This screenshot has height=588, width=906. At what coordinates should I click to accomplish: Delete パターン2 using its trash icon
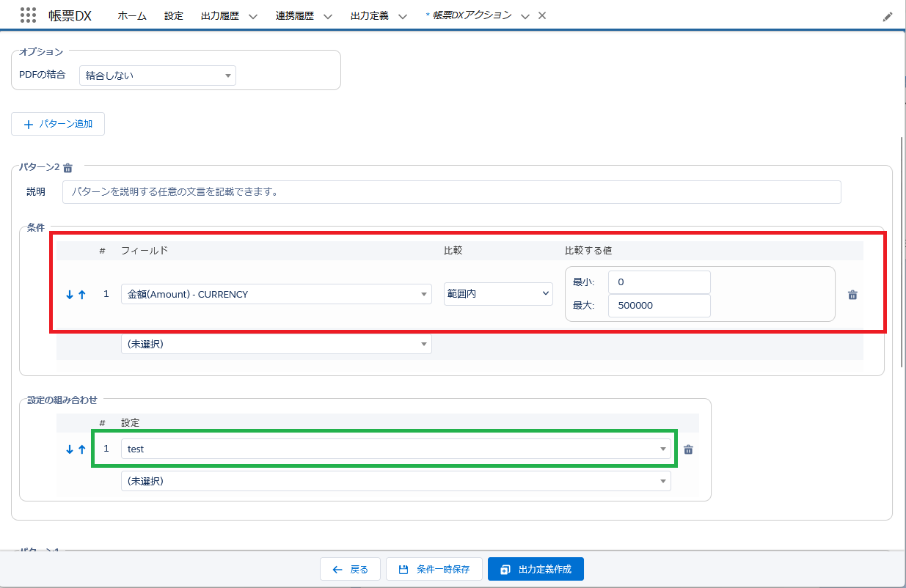point(67,168)
